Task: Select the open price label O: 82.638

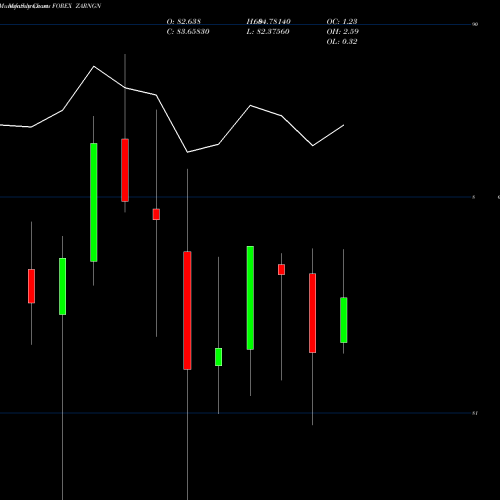Action: [184, 21]
